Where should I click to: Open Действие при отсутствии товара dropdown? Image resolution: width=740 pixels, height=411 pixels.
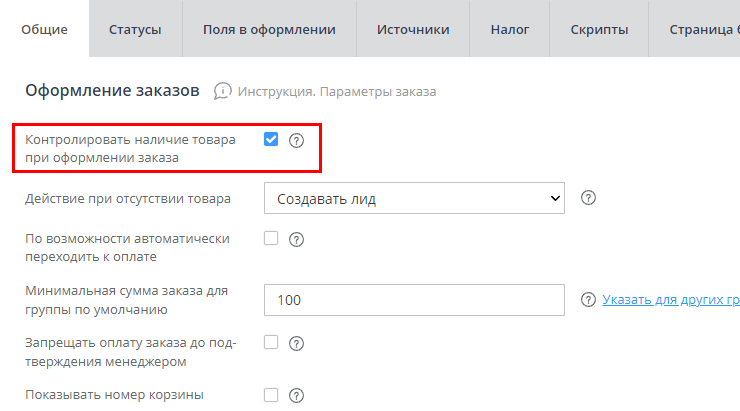tap(415, 199)
